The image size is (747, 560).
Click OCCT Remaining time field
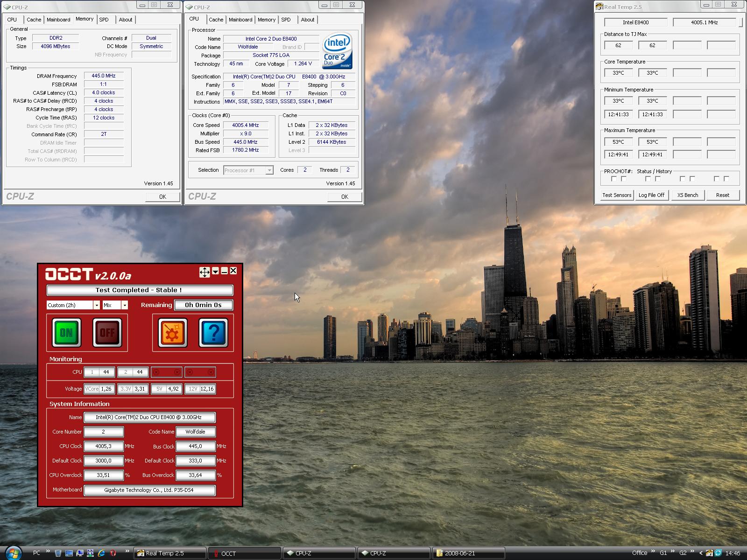[x=203, y=305]
